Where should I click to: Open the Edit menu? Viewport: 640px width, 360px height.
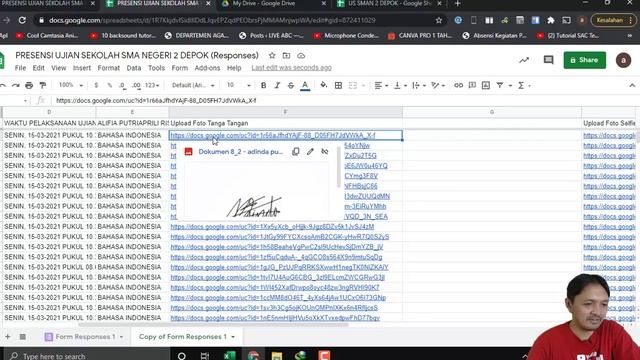[x=38, y=68]
